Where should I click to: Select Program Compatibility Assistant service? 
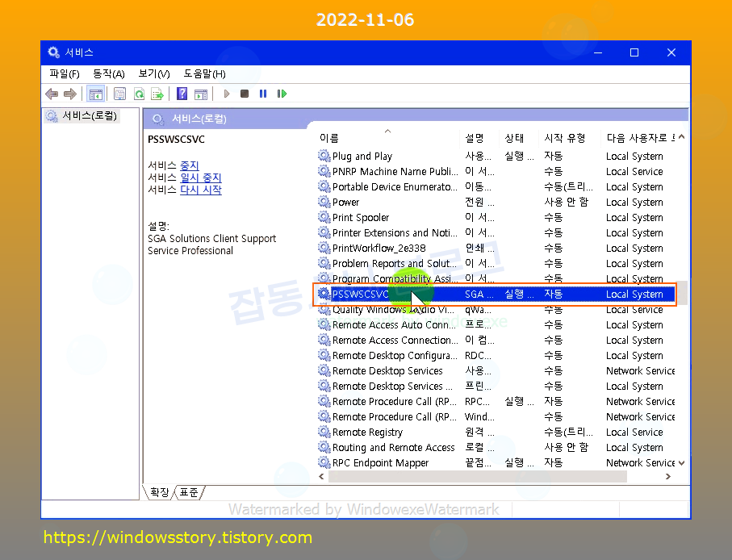tap(496, 278)
